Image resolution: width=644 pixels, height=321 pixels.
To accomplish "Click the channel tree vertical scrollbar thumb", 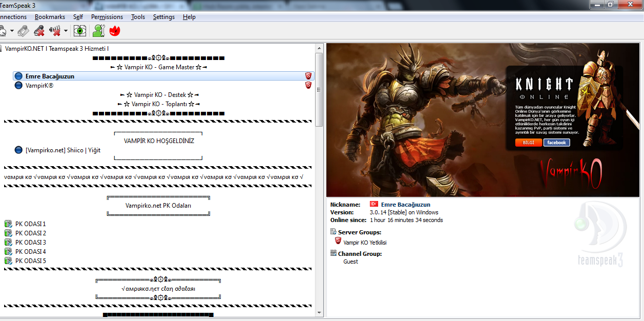I will [x=319, y=89].
